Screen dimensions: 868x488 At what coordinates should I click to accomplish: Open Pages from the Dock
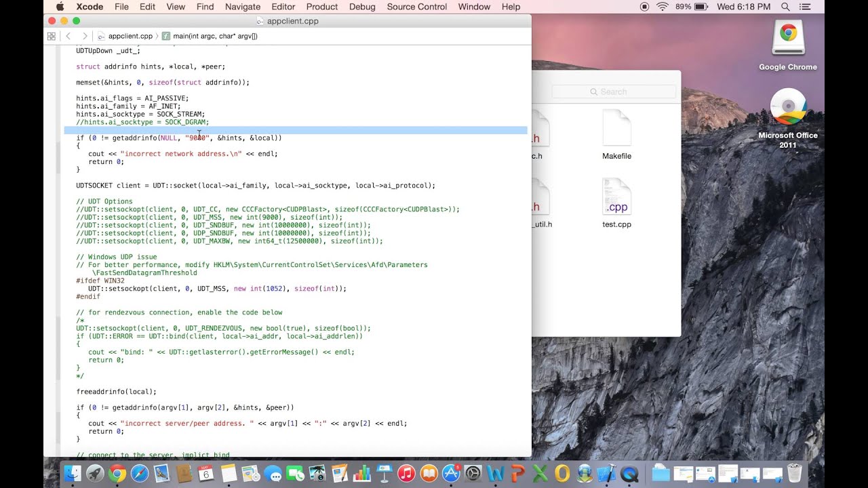[340, 473]
